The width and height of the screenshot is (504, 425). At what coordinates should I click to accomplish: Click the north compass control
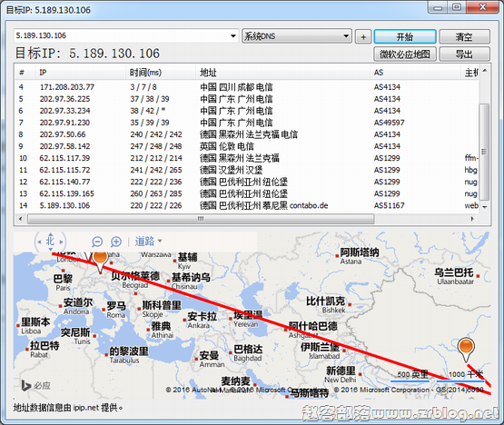pyautogui.click(x=50, y=241)
